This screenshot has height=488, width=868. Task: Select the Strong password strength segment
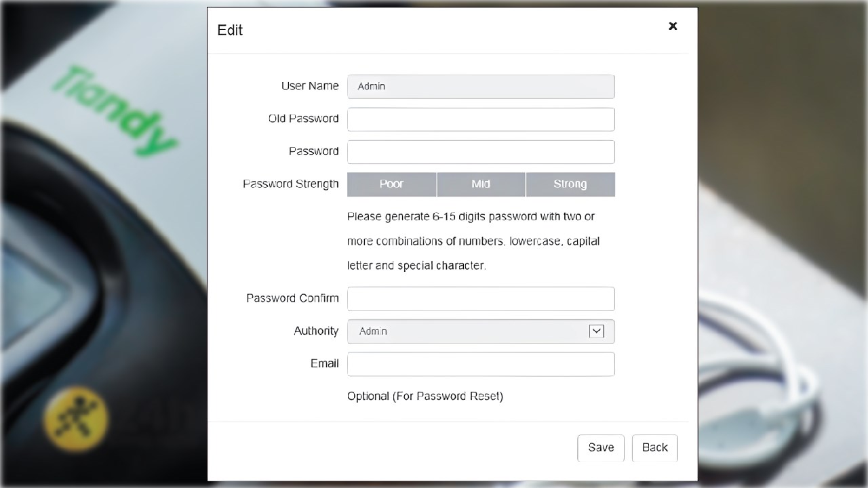(x=570, y=184)
